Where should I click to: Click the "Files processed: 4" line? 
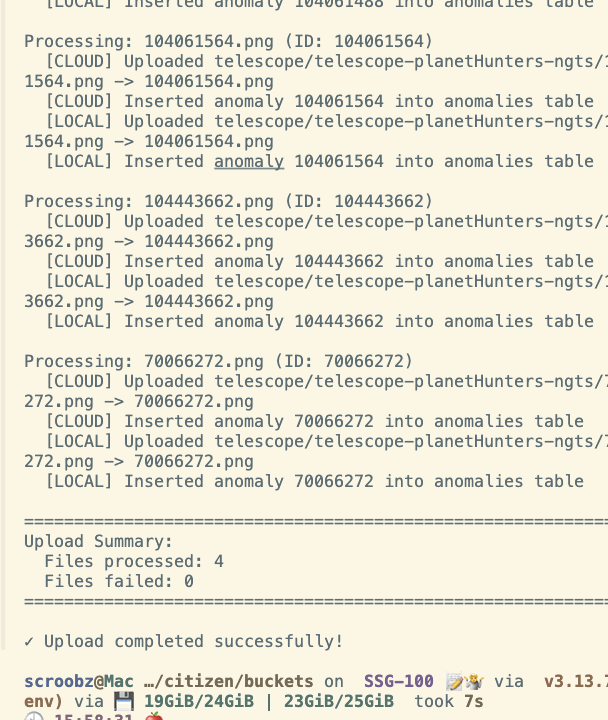134,561
